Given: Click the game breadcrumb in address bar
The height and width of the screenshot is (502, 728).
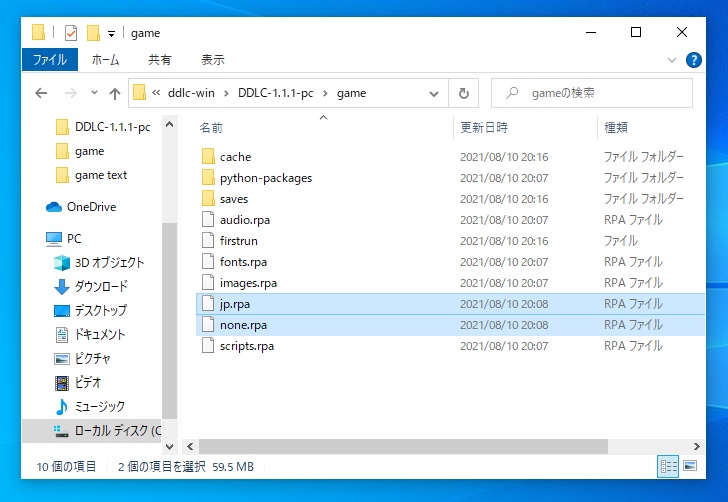Looking at the screenshot, I should click(351, 93).
